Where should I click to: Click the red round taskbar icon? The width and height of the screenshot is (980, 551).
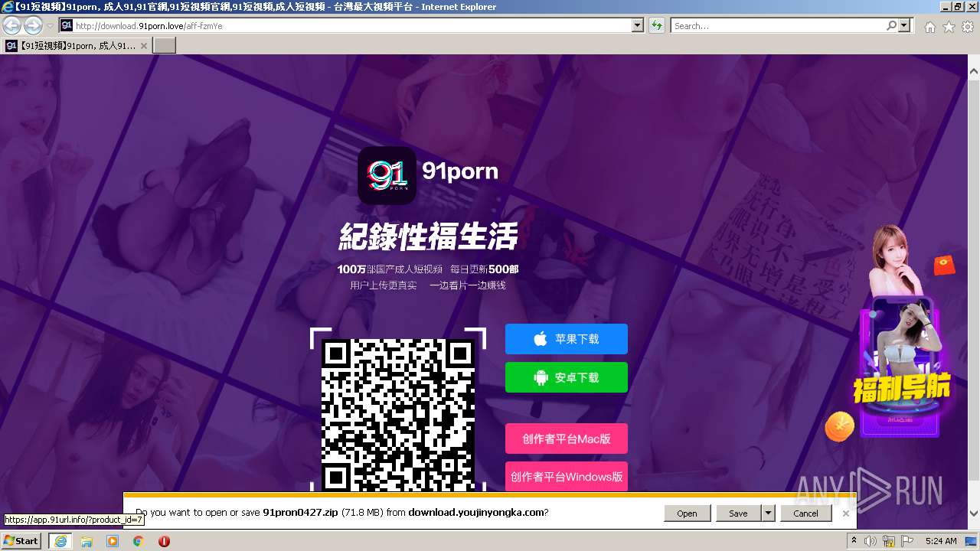(164, 541)
